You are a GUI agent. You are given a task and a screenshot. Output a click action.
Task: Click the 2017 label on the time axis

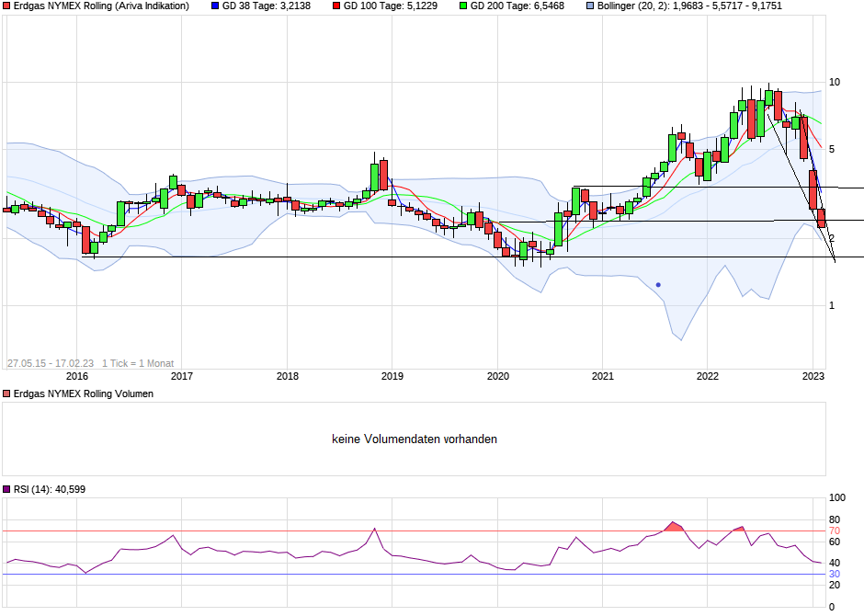click(x=182, y=376)
